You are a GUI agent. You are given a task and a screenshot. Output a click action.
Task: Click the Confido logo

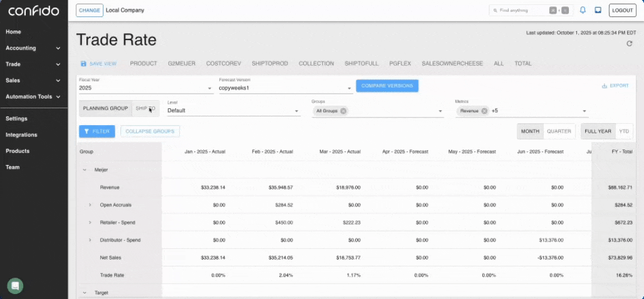[34, 11]
